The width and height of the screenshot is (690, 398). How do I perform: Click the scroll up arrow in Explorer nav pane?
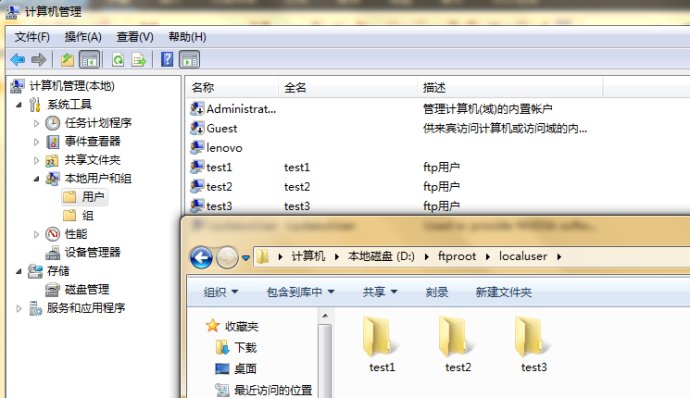pyautogui.click(x=325, y=316)
